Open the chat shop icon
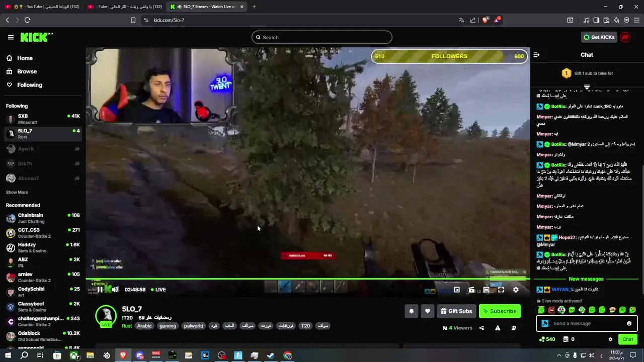Viewport: 644px width, 362px height. tap(566, 339)
